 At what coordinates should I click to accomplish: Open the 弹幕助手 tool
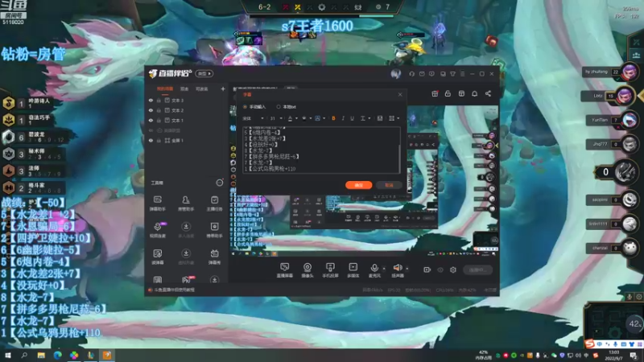[x=157, y=204]
